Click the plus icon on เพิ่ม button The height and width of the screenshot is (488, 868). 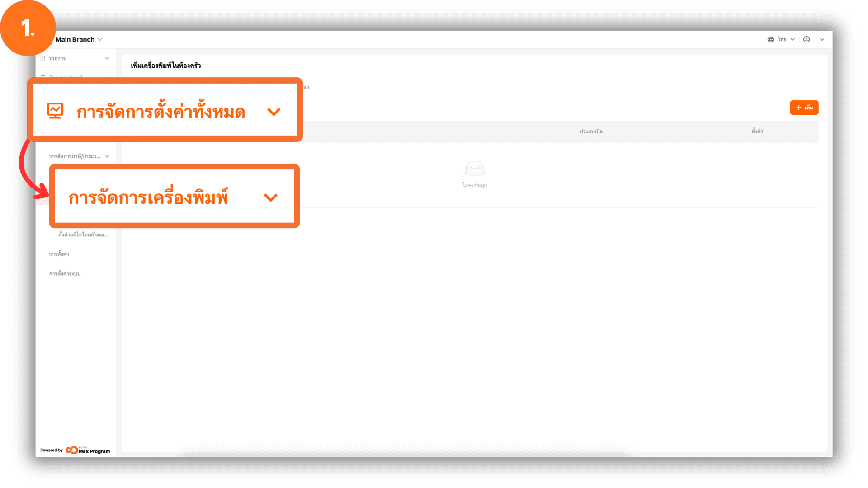pyautogui.click(x=799, y=108)
